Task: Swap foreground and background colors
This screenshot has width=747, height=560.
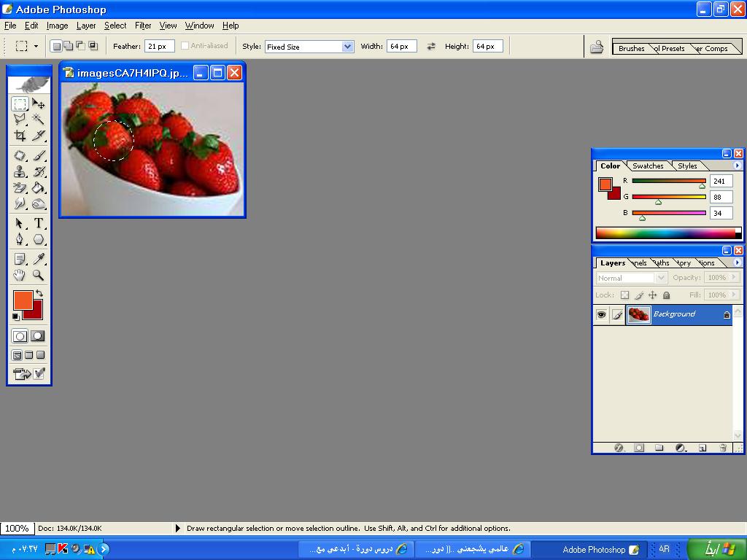Action: point(39,293)
